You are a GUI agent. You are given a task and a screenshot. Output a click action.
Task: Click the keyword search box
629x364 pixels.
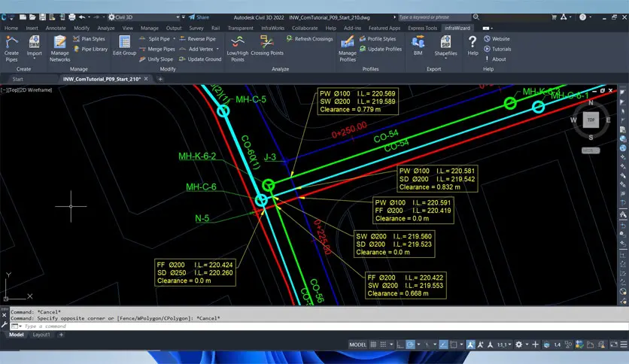tap(434, 17)
